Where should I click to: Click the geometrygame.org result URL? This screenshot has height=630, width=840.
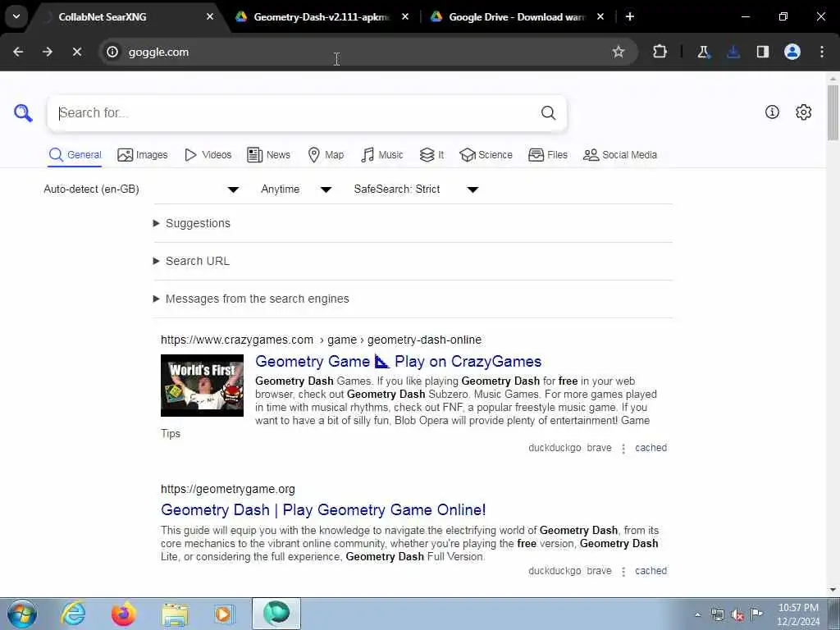click(228, 489)
